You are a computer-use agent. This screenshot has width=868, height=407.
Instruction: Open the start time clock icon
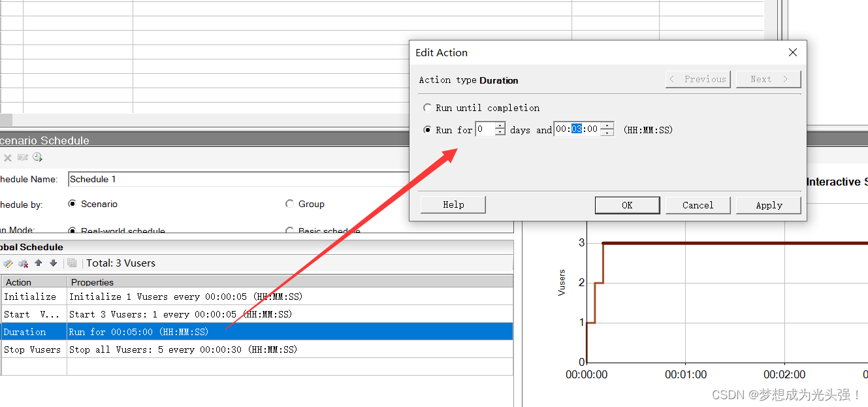click(x=37, y=157)
